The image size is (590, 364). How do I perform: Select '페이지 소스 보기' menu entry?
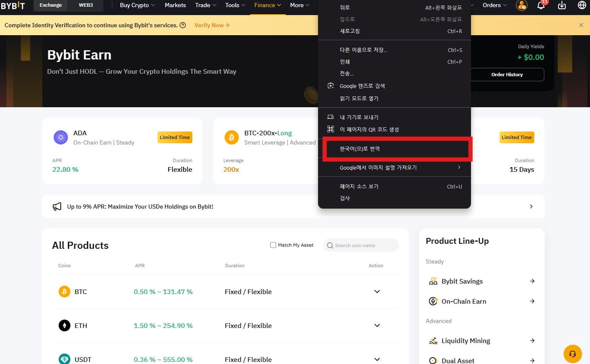click(395, 186)
